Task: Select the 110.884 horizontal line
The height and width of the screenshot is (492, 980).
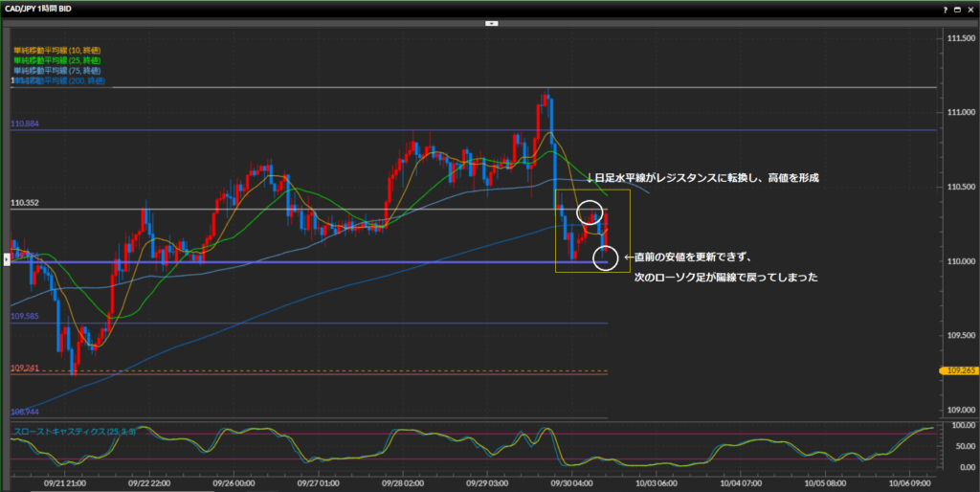Action: tap(26, 124)
